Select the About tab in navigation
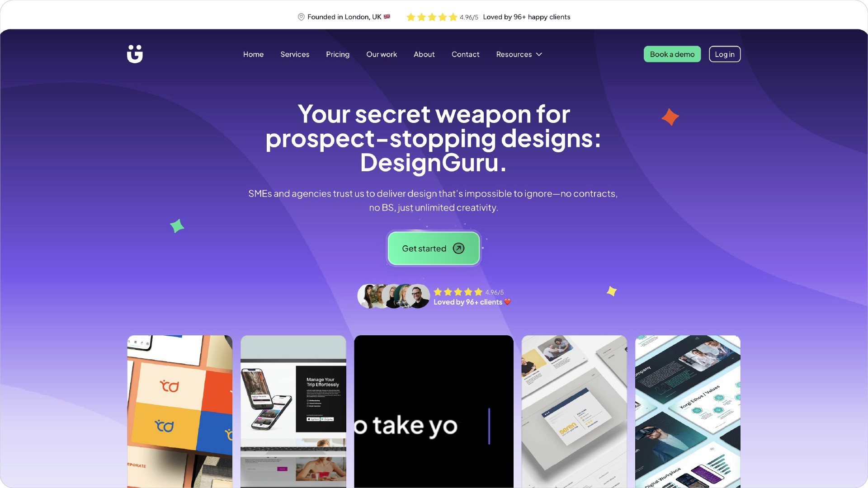Viewport: 868px width, 488px height. (x=424, y=54)
